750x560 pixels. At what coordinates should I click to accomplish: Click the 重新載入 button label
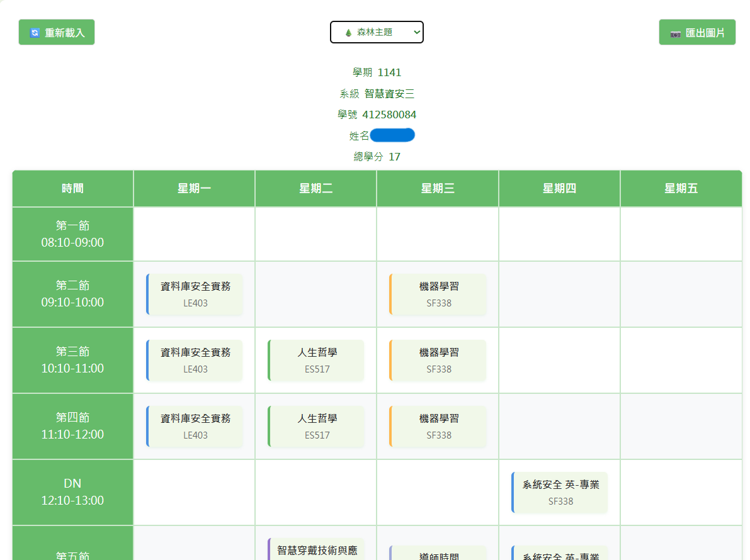(x=65, y=33)
